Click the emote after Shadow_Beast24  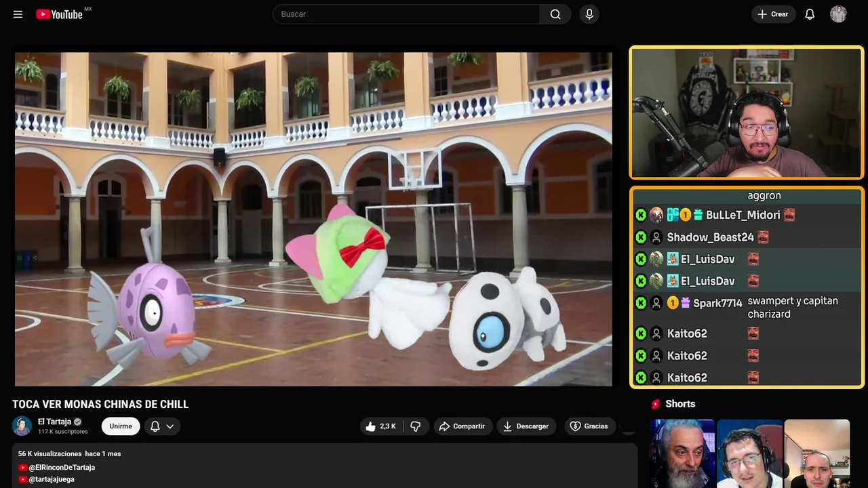763,237
